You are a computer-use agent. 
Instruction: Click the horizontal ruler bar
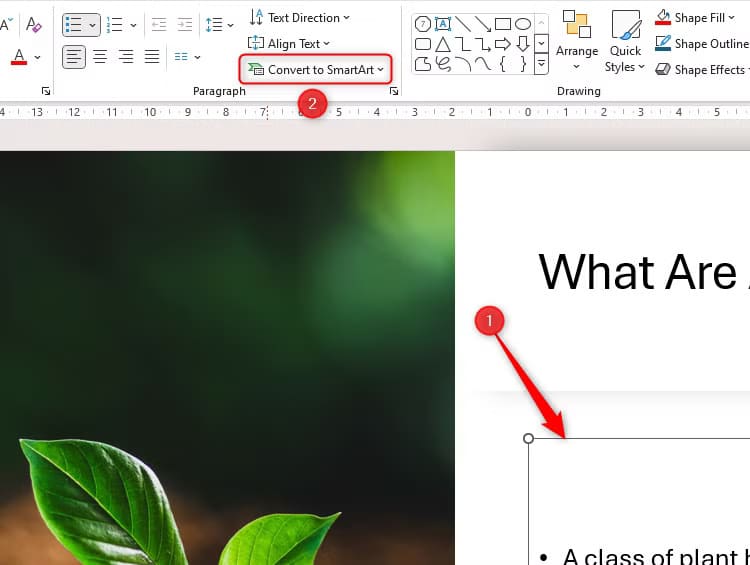[375, 112]
